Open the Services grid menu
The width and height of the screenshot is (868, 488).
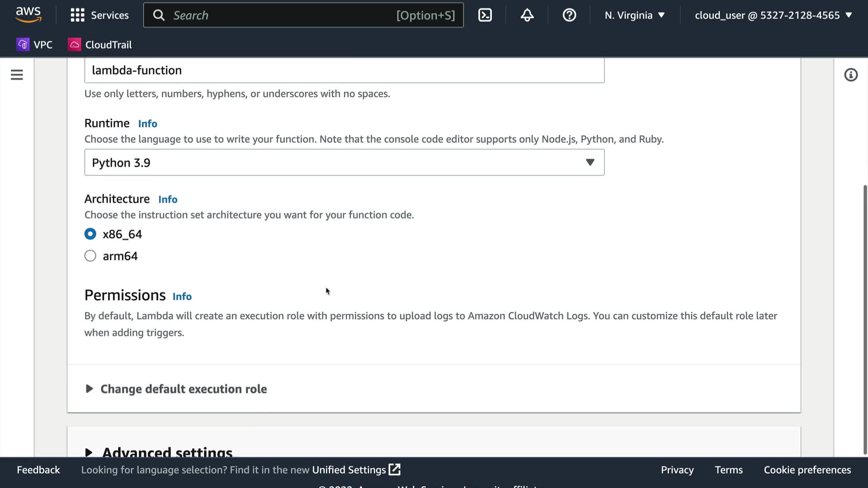click(99, 15)
